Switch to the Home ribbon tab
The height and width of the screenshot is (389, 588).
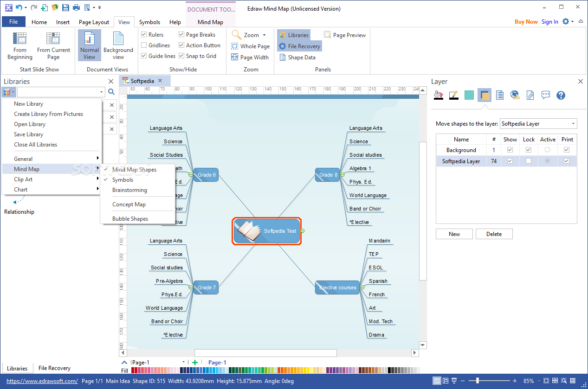tap(39, 22)
